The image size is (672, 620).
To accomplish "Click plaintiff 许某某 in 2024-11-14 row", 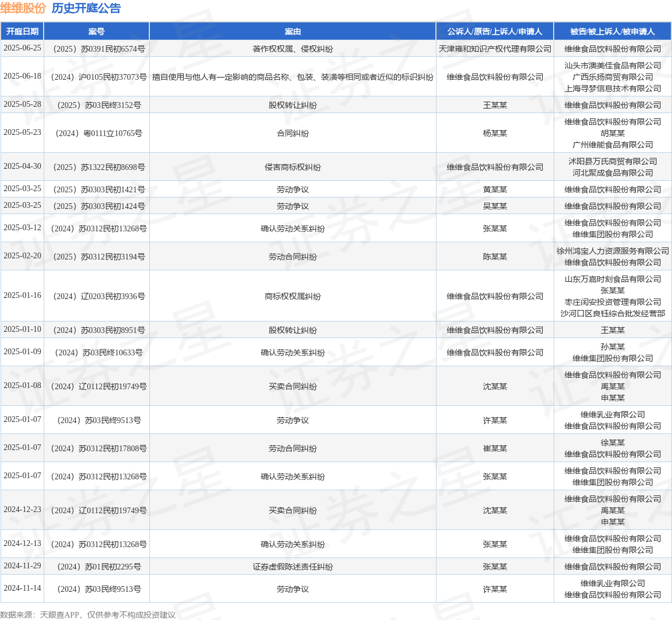I will tap(495, 589).
